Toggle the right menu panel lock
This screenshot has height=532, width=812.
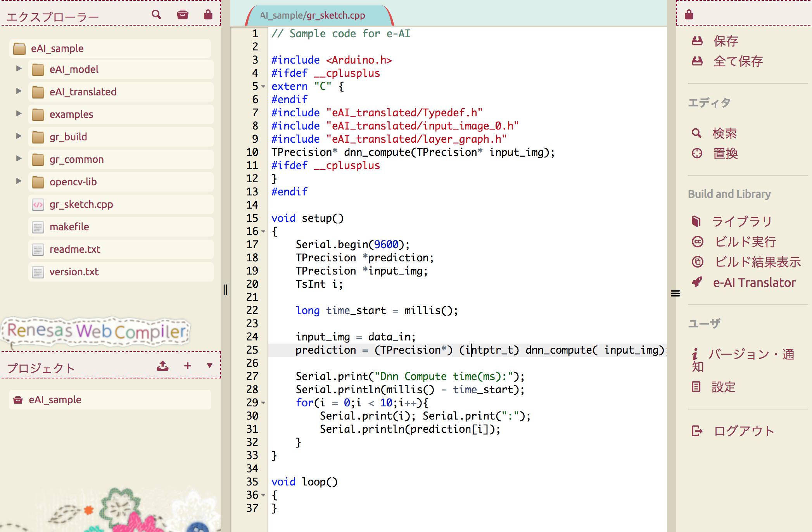click(689, 15)
